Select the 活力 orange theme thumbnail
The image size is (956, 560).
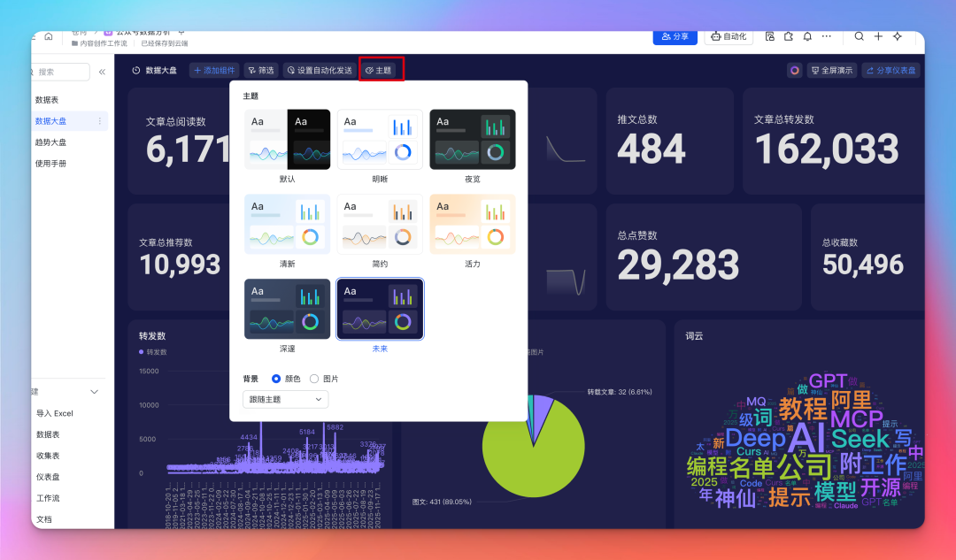coord(473,224)
